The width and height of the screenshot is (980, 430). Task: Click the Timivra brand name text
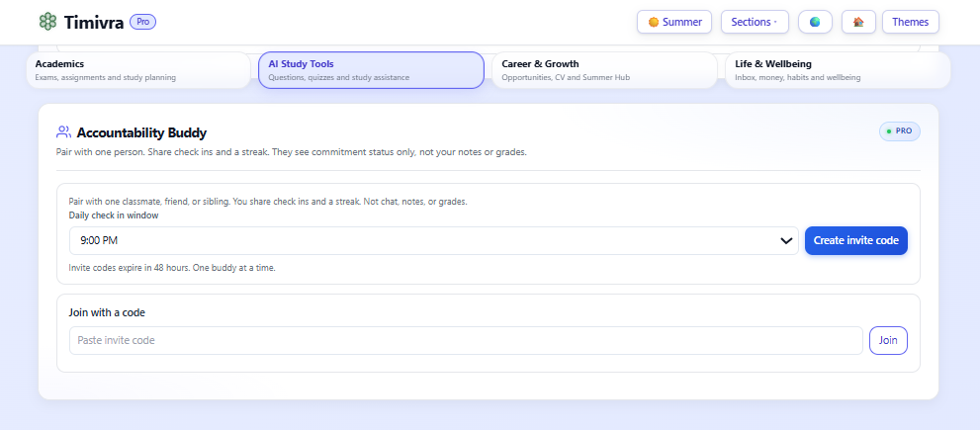click(x=94, y=23)
